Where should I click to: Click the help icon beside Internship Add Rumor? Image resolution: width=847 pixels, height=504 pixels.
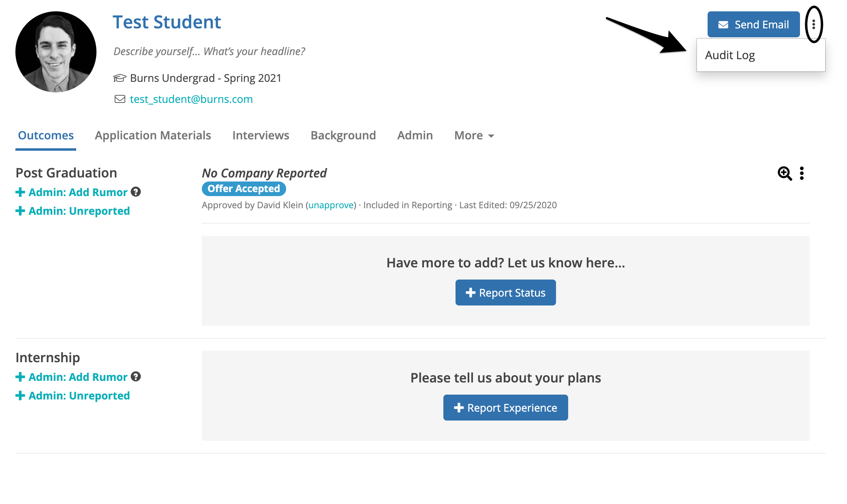(136, 377)
